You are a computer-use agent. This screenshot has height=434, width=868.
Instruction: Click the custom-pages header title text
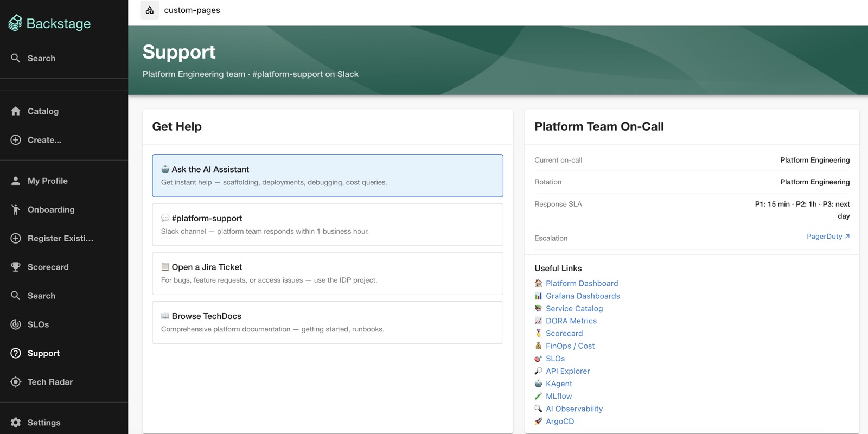(x=192, y=10)
